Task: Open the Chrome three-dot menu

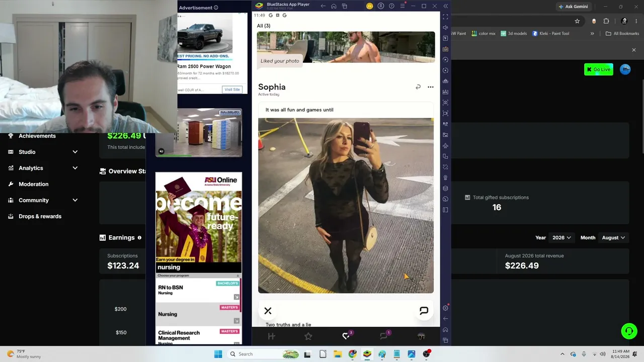Action: tap(636, 21)
